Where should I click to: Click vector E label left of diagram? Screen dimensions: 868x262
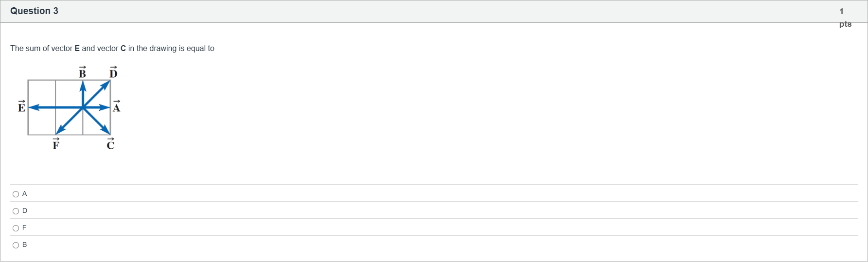point(21,106)
